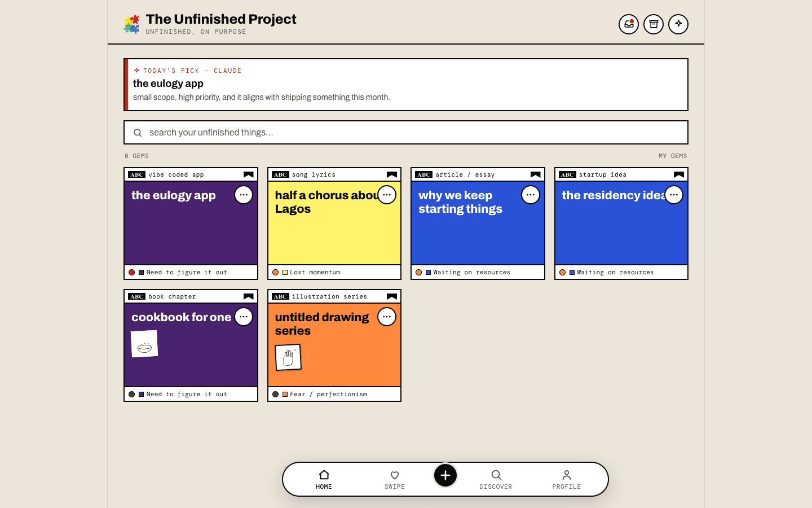The image size is (812, 508).
Task: Open The Unfinished Project title link
Action: pos(221,19)
